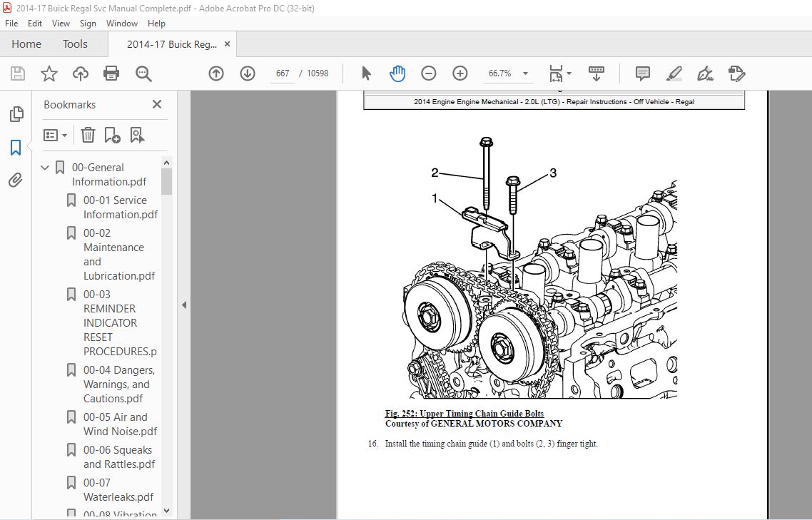The width and height of the screenshot is (812, 520).
Task: Click the 2014 Engine Mechanical header text
Action: [554, 101]
